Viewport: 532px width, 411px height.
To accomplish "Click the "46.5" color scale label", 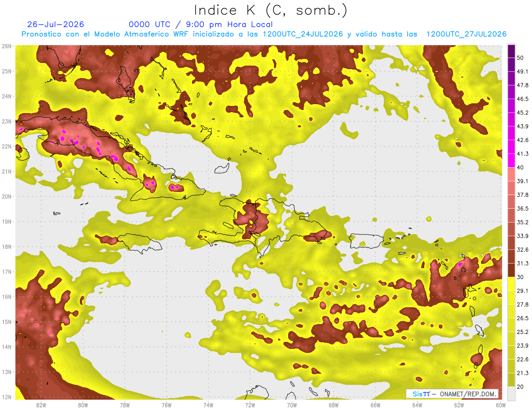I will click(x=523, y=99).
